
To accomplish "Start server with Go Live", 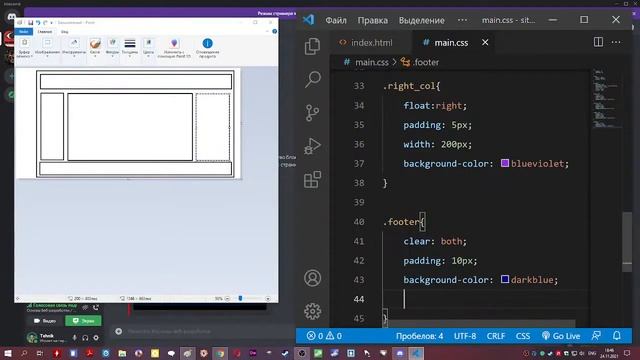I will [561, 336].
